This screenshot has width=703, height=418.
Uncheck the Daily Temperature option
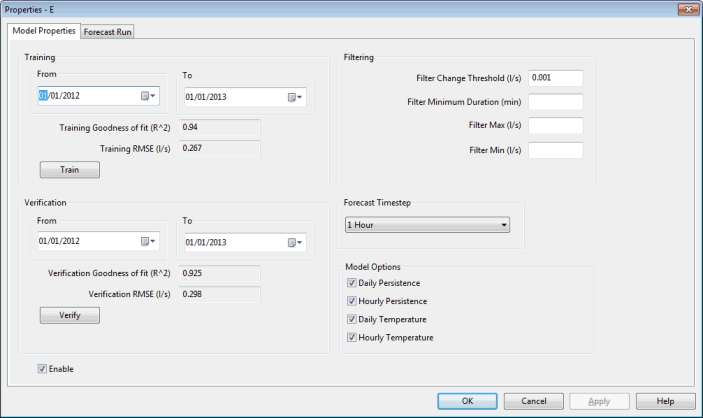click(352, 319)
